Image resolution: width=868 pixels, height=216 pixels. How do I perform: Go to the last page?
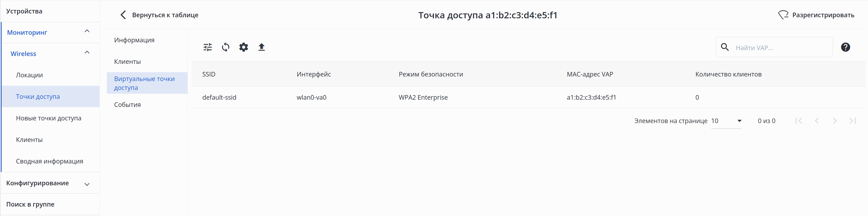(853, 121)
